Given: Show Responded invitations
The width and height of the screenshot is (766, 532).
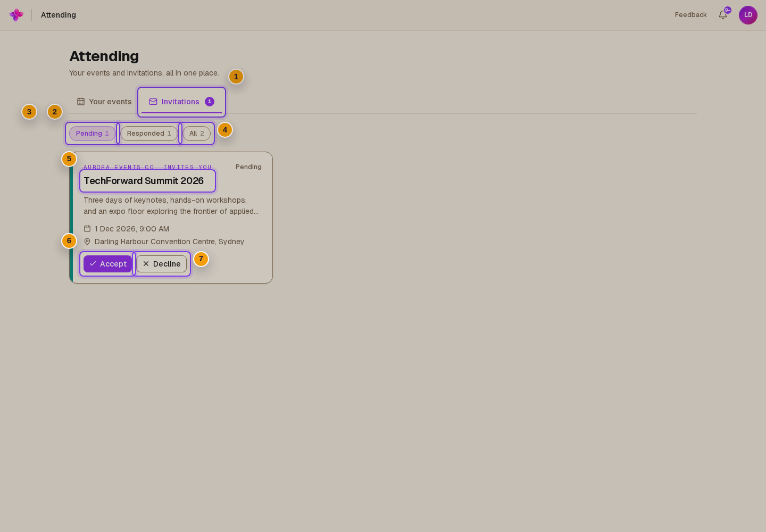Looking at the screenshot, I should [x=149, y=134].
